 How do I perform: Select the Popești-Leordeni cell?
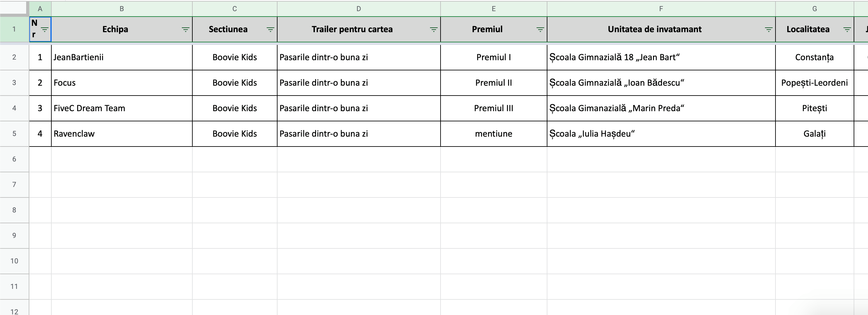pos(814,83)
